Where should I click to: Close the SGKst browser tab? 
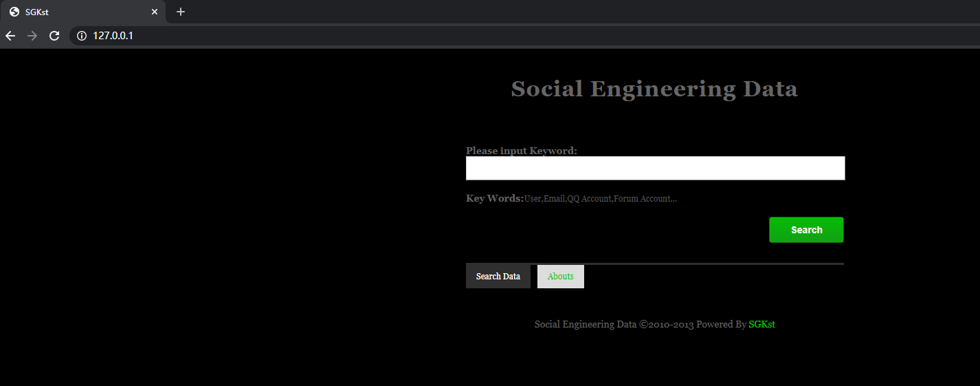(x=155, y=12)
